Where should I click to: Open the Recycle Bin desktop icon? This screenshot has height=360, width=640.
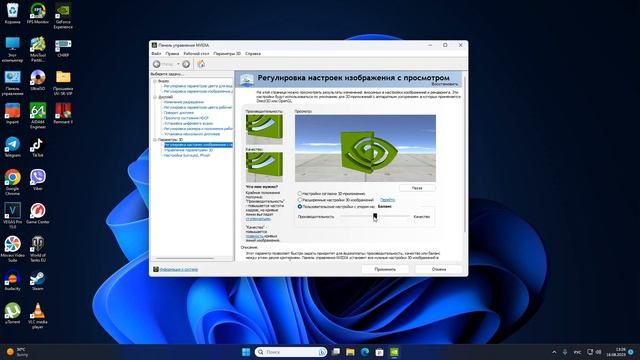[x=12, y=13]
